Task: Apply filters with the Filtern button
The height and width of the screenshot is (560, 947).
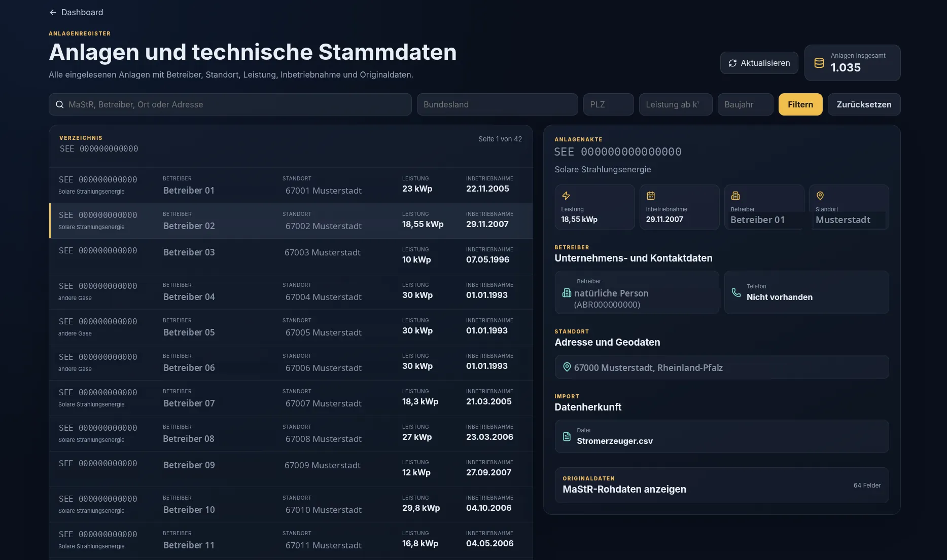Action: point(800,104)
